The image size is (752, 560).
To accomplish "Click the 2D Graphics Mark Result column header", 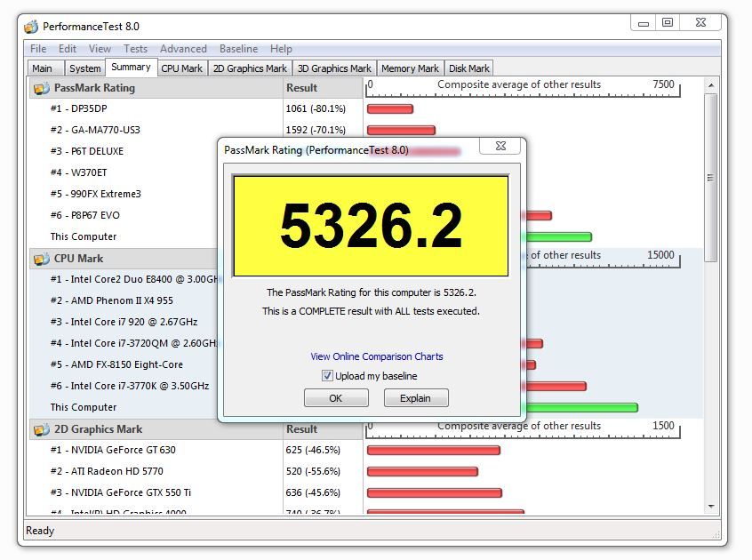I will point(323,429).
